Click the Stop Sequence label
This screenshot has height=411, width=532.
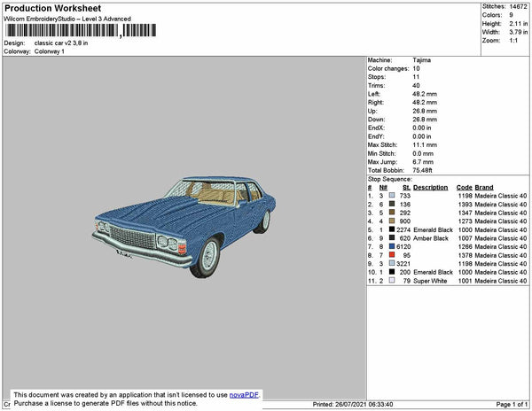(388, 179)
